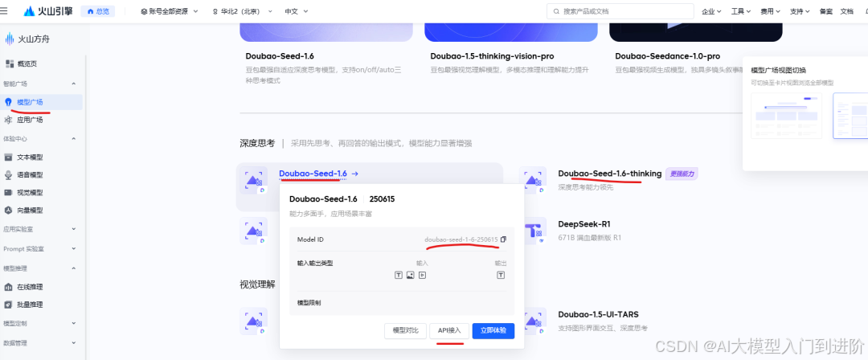This screenshot has height=360, width=868.
Task: Expand the 应用实验室 sidebar section
Action: tap(74, 229)
